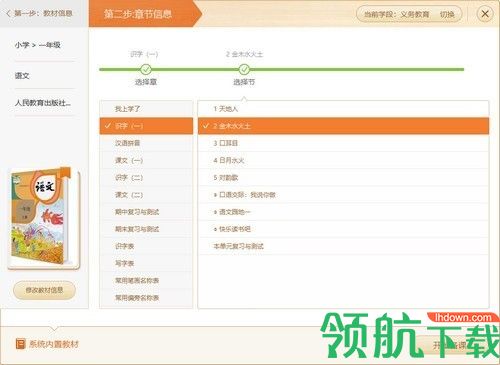Click the 选择节 green check node
The height and width of the screenshot is (365, 500).
pos(244,70)
